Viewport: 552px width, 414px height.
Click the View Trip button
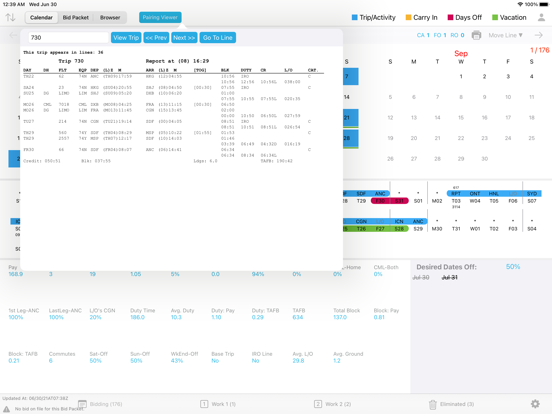coord(126,38)
